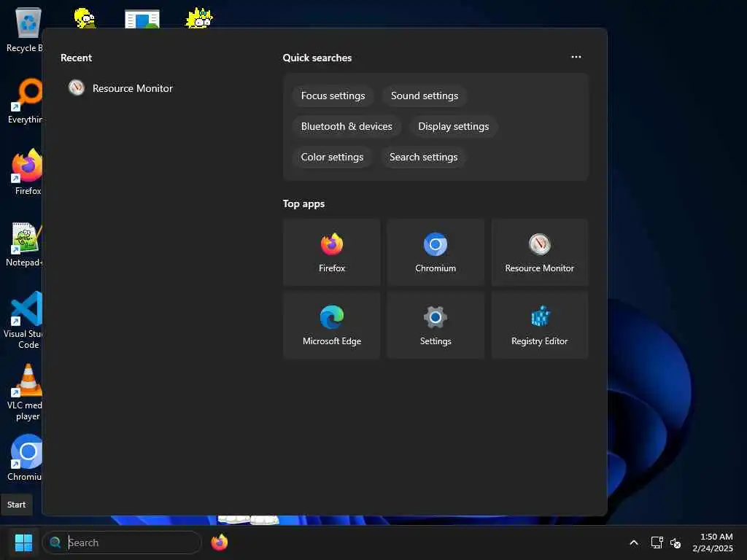Open Registry Editor from Top apps
The image size is (747, 560).
(539, 325)
